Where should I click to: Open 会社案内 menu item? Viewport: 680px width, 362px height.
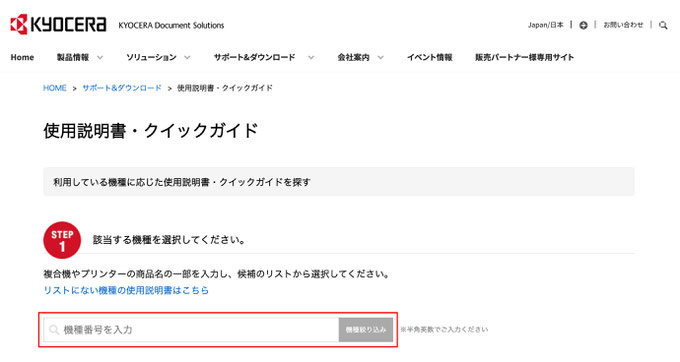coord(353,57)
